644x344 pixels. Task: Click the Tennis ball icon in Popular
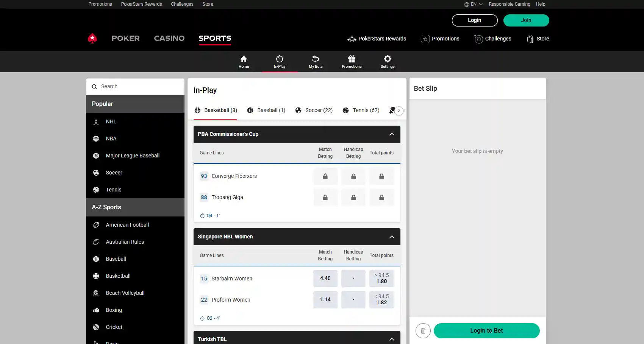96,190
